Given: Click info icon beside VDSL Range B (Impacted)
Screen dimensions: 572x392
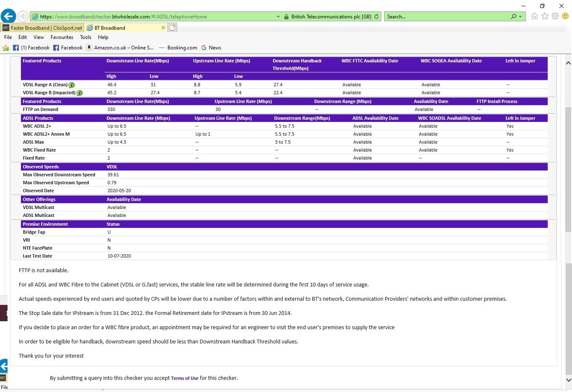Looking at the screenshot, I should [80, 93].
